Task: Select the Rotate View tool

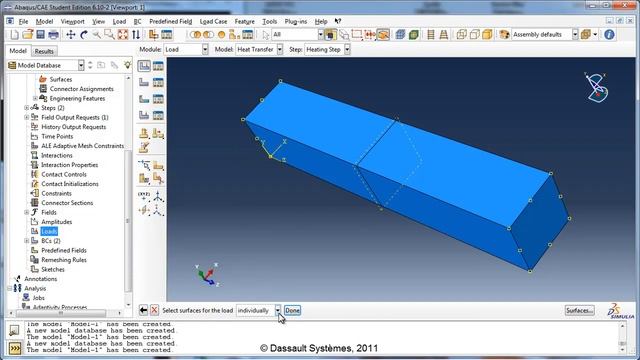Action: point(84,35)
